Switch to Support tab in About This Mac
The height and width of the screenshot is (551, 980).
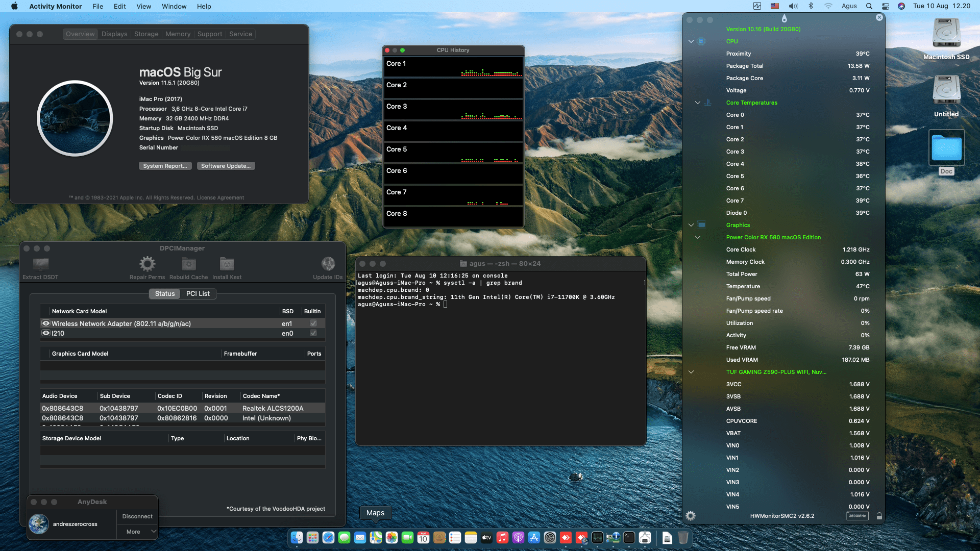pos(210,34)
